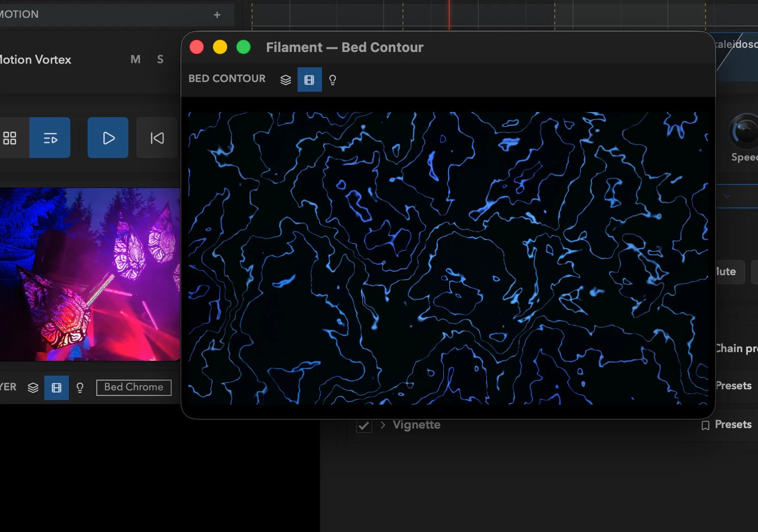Click the Bed Chrome label button
This screenshot has height=532, width=758.
[134, 387]
